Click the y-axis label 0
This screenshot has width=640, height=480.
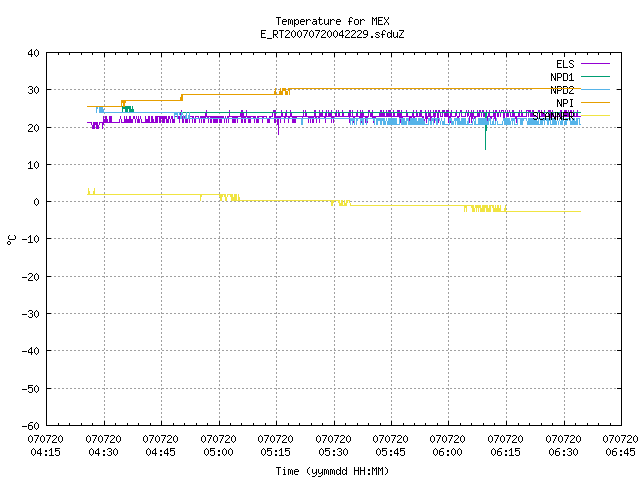click(x=37, y=202)
